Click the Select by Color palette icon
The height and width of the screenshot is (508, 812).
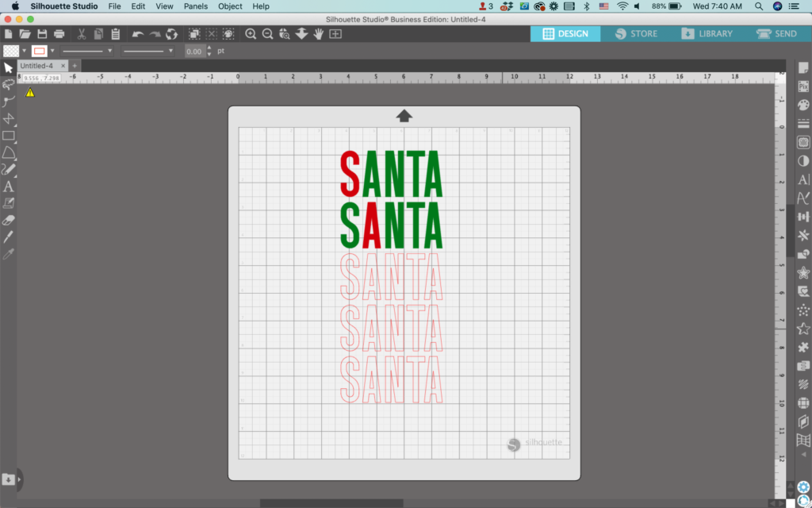(228, 34)
